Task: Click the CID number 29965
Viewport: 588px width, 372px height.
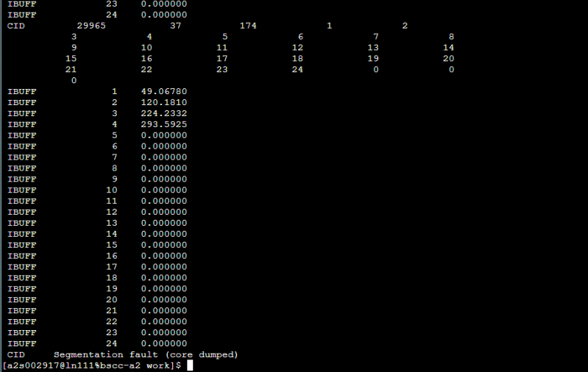Action: coord(91,25)
